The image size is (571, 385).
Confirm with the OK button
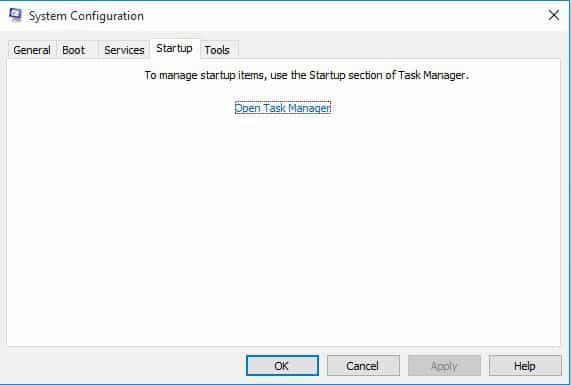click(x=282, y=365)
